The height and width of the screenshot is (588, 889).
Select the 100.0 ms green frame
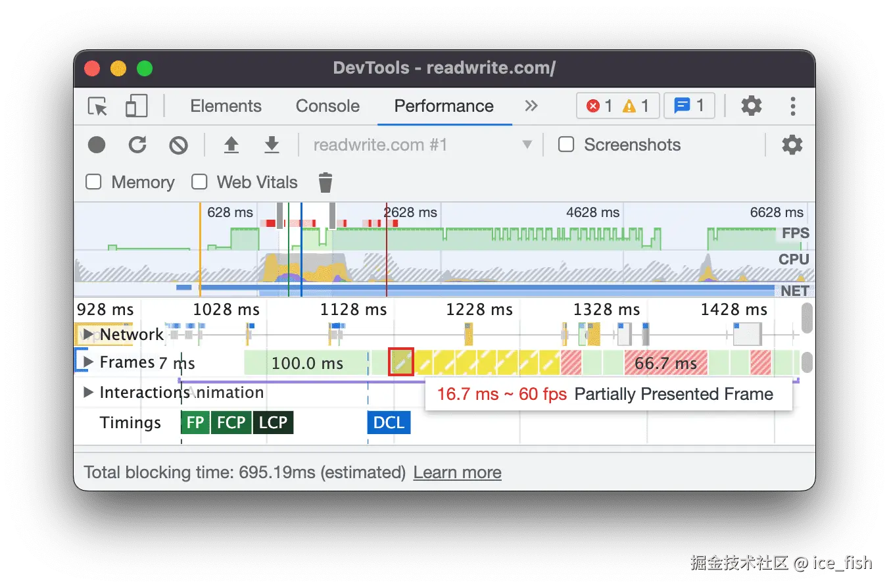click(x=306, y=363)
